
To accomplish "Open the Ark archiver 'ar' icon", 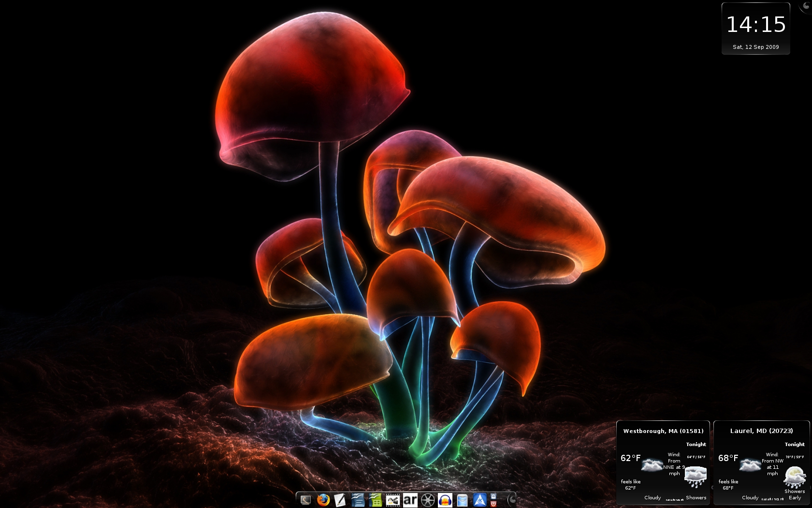I will point(410,501).
